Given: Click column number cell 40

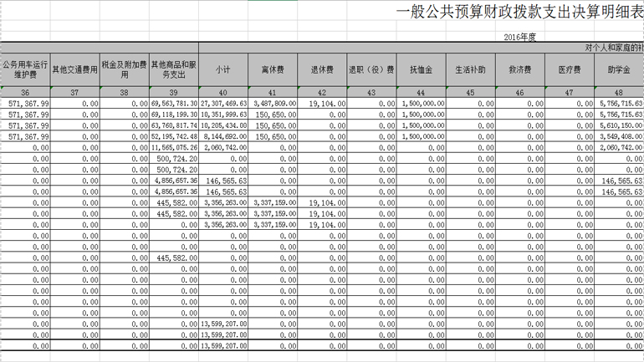Looking at the screenshot, I should pos(223,92).
